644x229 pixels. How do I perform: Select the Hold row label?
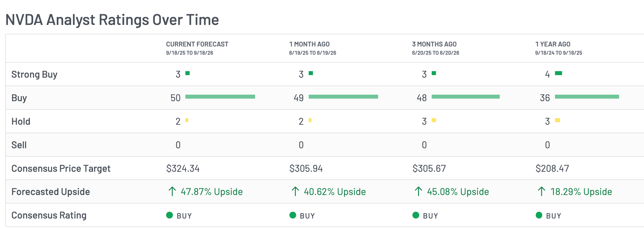(21, 121)
